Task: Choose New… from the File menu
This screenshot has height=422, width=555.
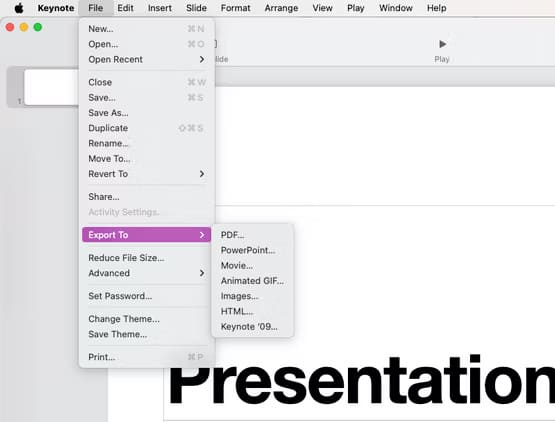Action: click(147, 29)
